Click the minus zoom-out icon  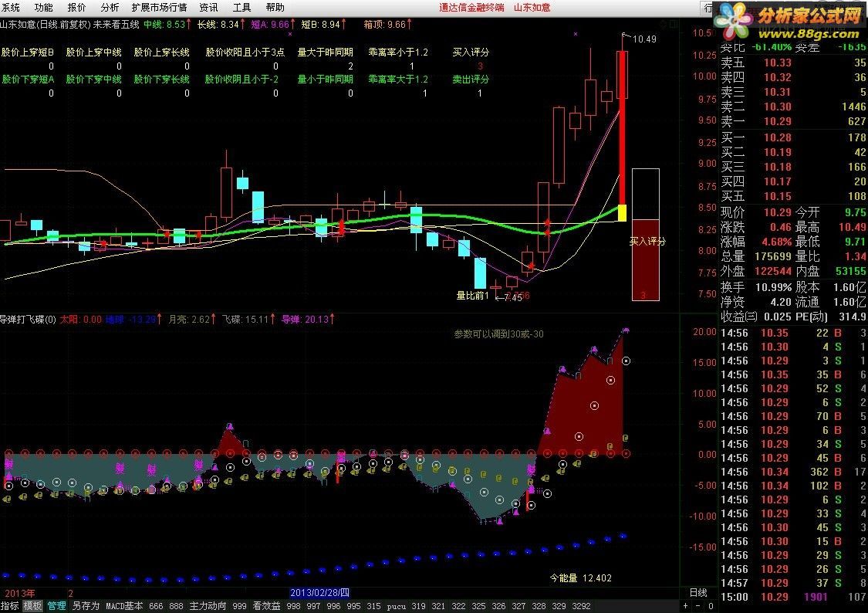tap(698, 606)
